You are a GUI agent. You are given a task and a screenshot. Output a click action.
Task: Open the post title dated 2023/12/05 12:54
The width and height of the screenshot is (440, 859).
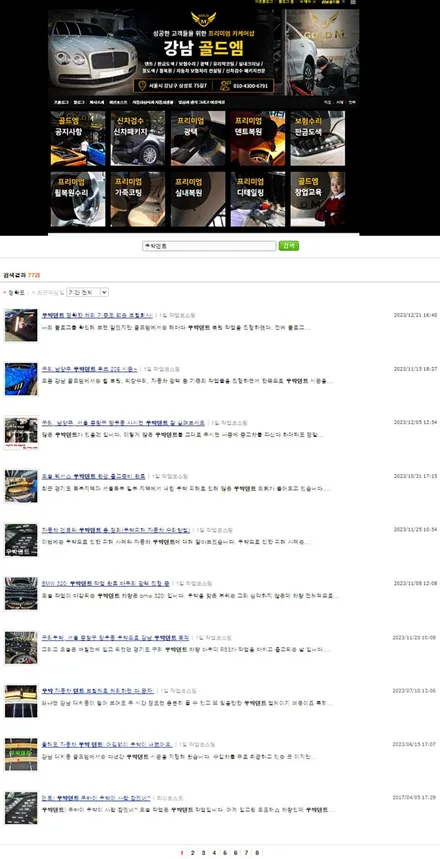coord(123,423)
